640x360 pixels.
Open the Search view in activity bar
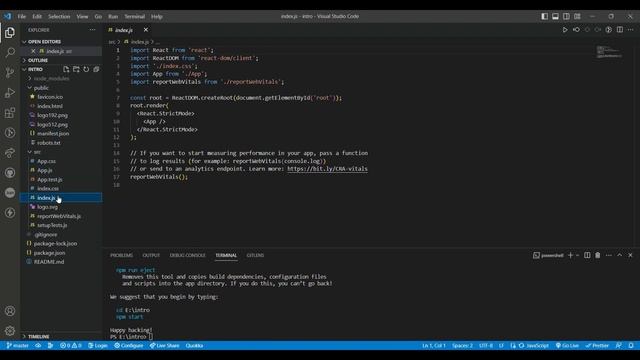[x=10, y=52]
